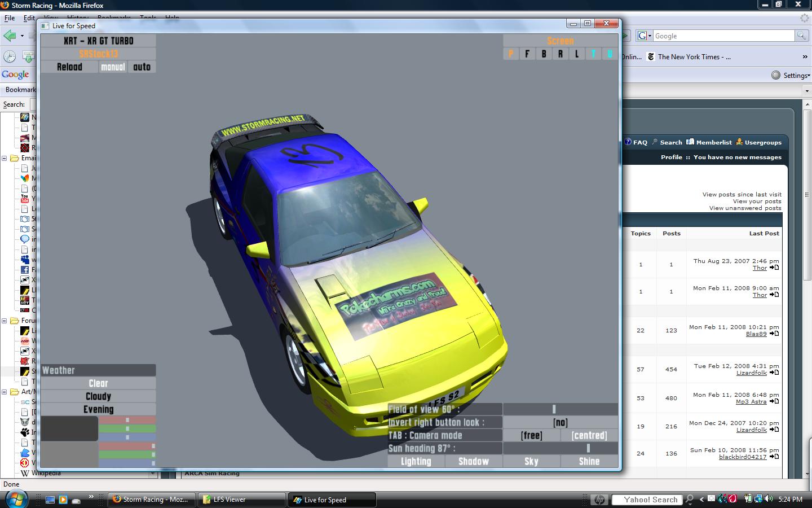The height and width of the screenshot is (508, 812).
Task: Open blackbird04217 user link
Action: 743,457
